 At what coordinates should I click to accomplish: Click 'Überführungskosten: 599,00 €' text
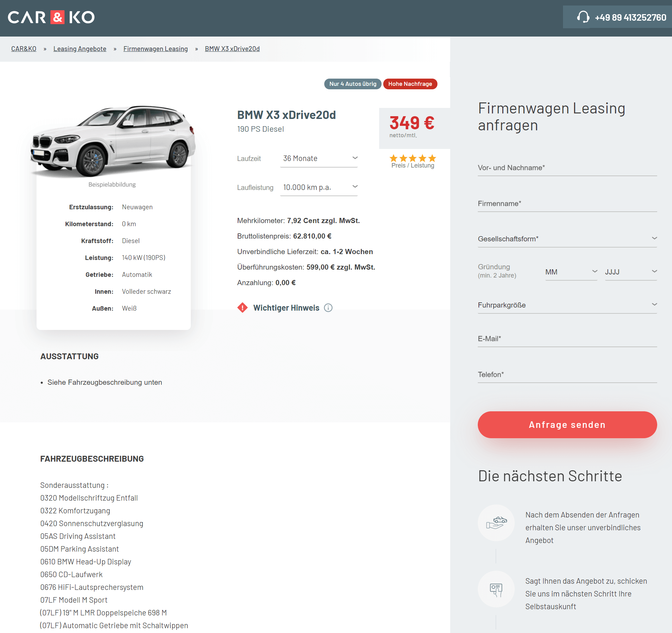tap(306, 267)
